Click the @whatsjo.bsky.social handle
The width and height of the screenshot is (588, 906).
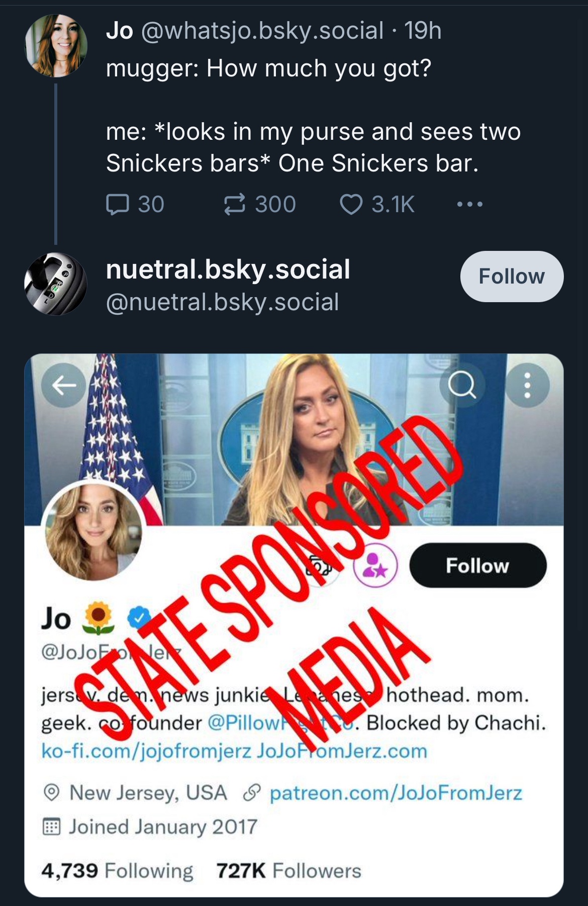tap(263, 31)
